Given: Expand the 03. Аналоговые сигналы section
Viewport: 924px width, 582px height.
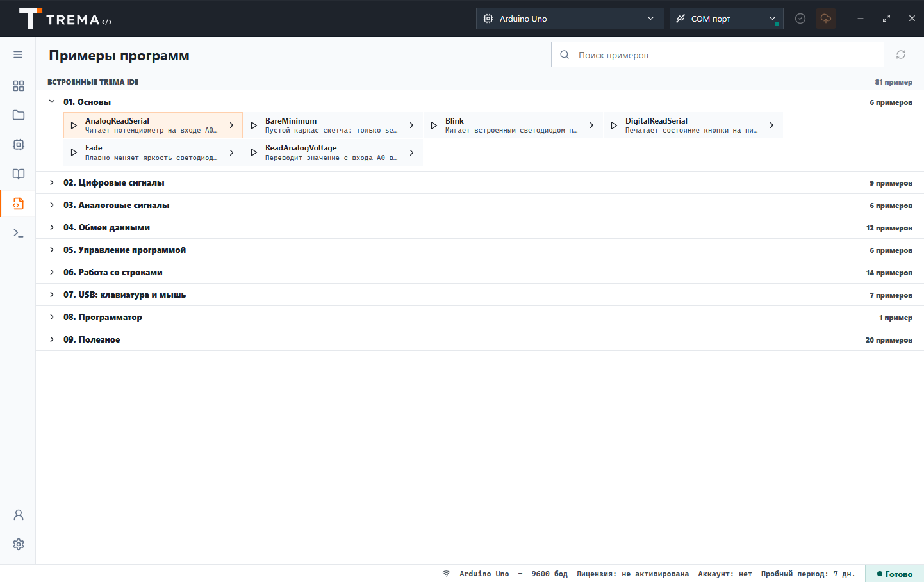Looking at the screenshot, I should [x=52, y=205].
